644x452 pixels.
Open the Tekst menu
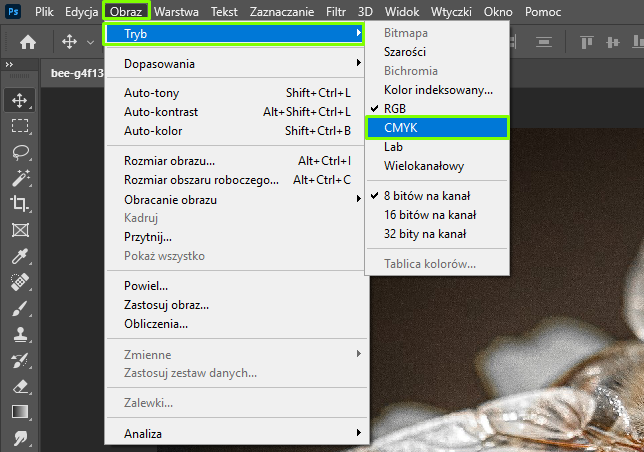(224, 12)
